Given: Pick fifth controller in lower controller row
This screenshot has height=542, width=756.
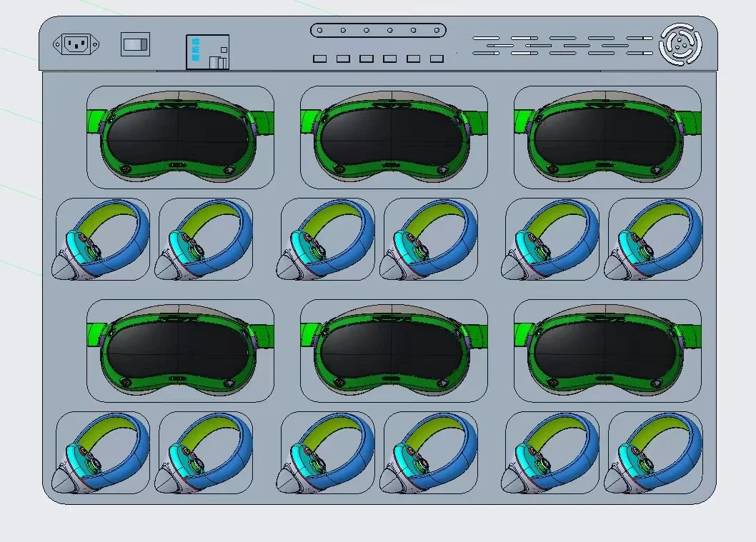Looking at the screenshot, I should click(551, 453).
